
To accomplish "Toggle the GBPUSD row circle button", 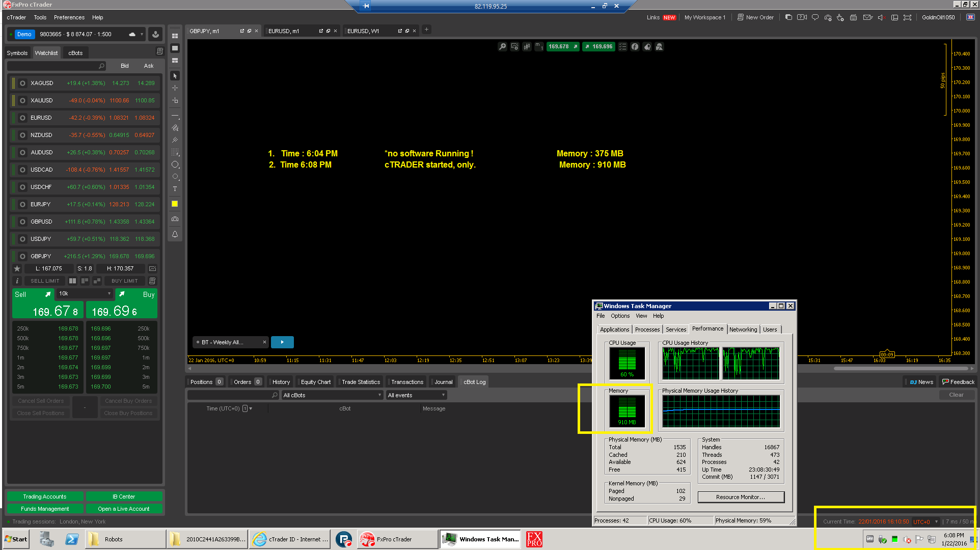I will click(22, 222).
